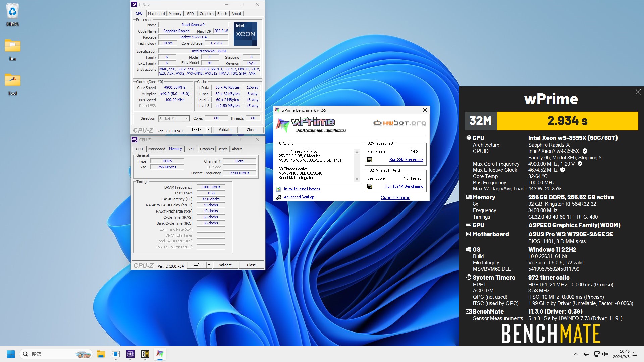Click the Submit Scores link

(395, 197)
